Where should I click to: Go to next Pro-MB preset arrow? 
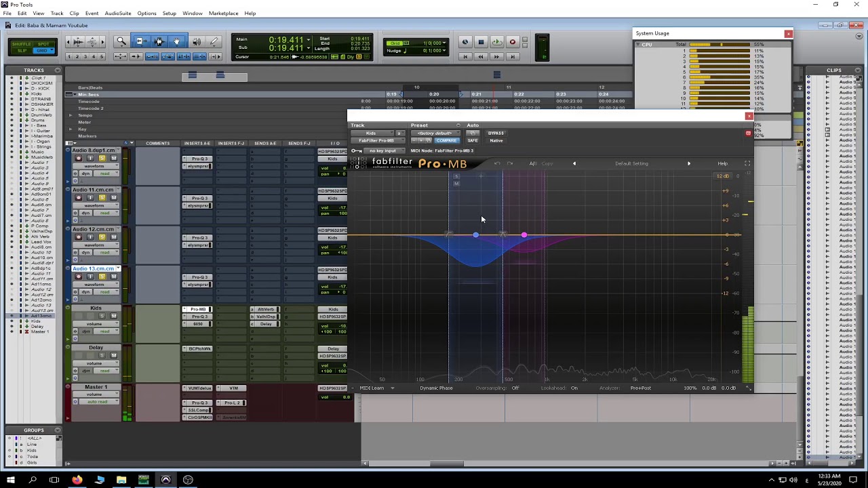[x=689, y=163]
